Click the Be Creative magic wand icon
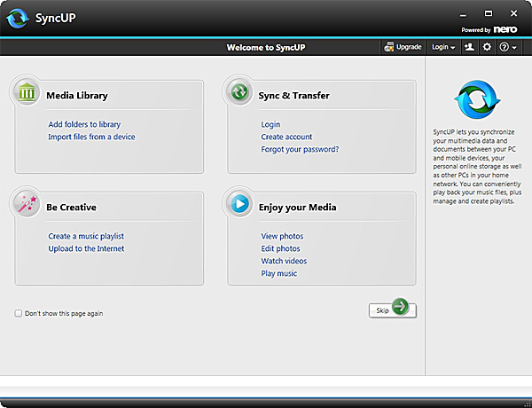This screenshot has width=532, height=408. (27, 206)
